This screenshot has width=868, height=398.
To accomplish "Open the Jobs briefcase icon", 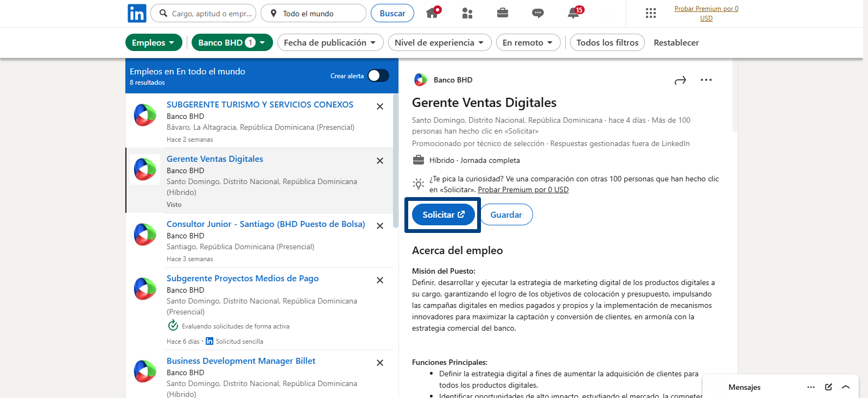I will point(503,12).
